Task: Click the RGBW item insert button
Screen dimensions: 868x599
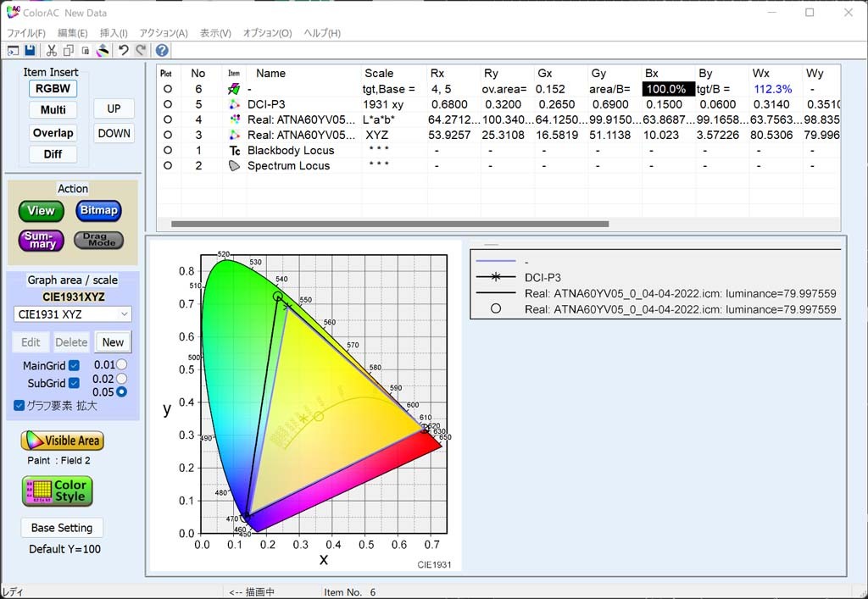Action: (x=53, y=88)
